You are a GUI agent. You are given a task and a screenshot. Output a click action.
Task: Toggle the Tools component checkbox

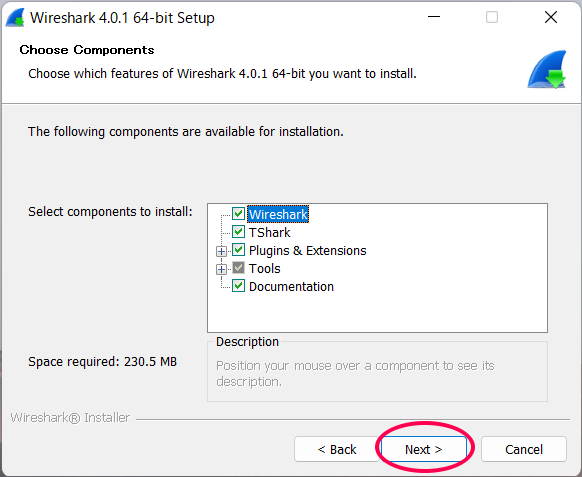point(238,268)
